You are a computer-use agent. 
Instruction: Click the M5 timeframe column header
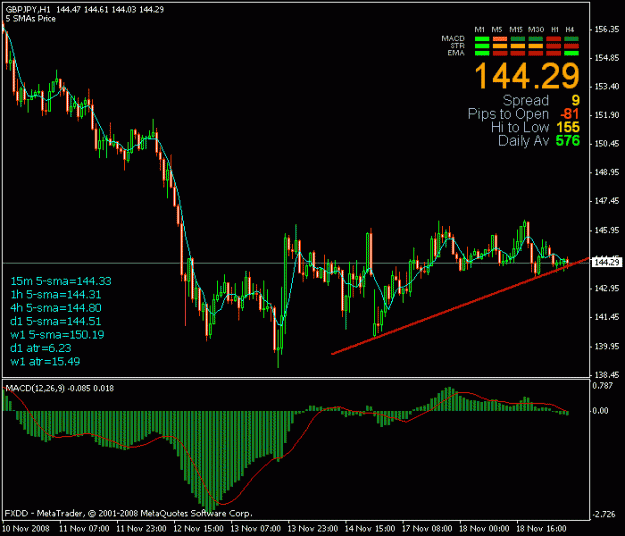pos(497,29)
